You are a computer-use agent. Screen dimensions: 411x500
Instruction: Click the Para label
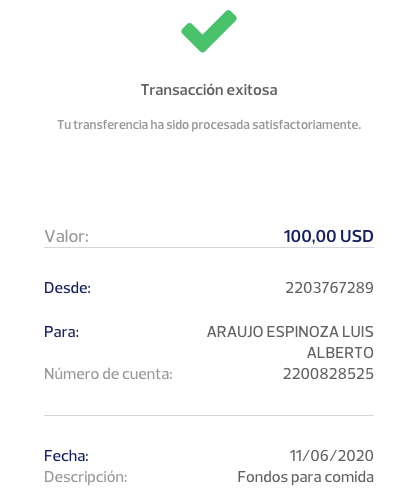pyautogui.click(x=62, y=332)
